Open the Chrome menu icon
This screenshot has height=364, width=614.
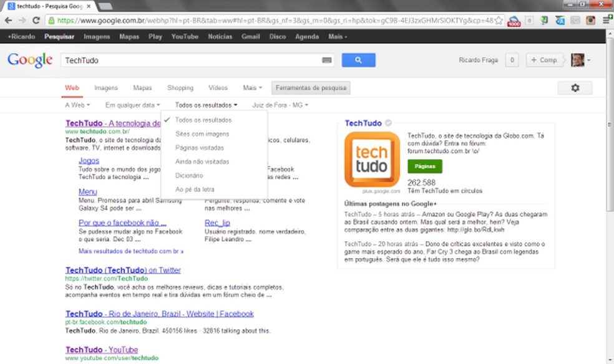coord(606,21)
